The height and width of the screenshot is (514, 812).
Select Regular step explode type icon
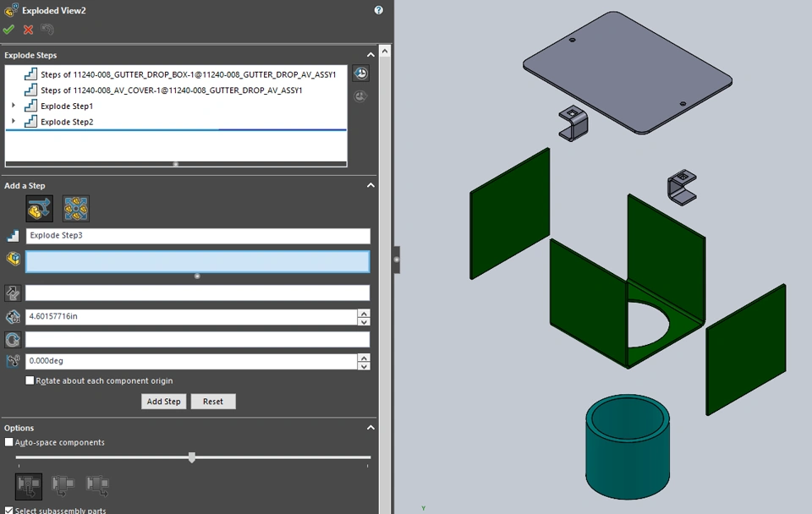40,209
